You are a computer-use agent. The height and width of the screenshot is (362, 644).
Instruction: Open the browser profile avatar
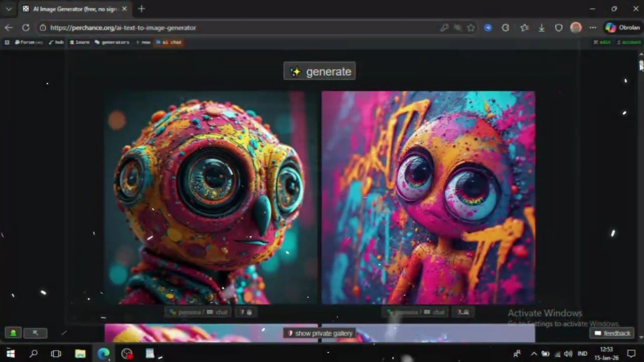576,28
